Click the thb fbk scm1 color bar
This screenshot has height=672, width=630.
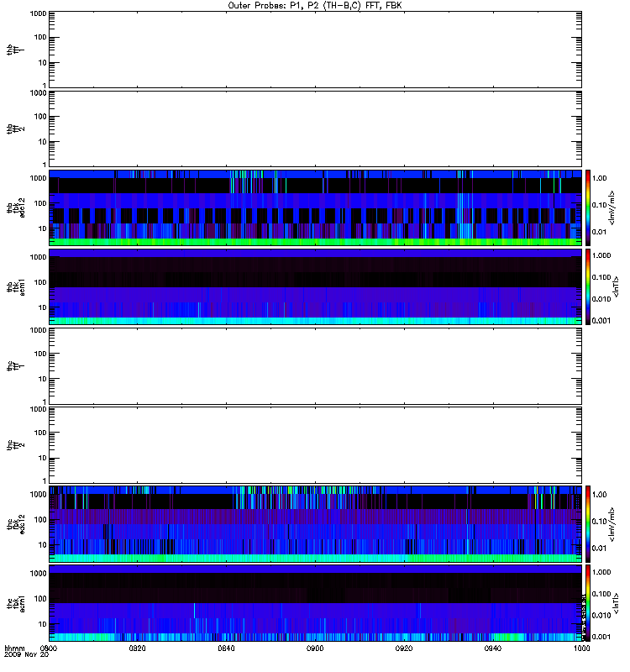(x=588, y=286)
